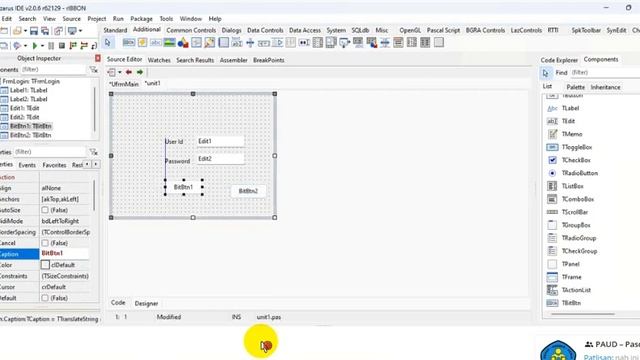Viewport: 640px width, 360px height.
Task: Toggle the Default property checkbox
Action: pos(45,298)
